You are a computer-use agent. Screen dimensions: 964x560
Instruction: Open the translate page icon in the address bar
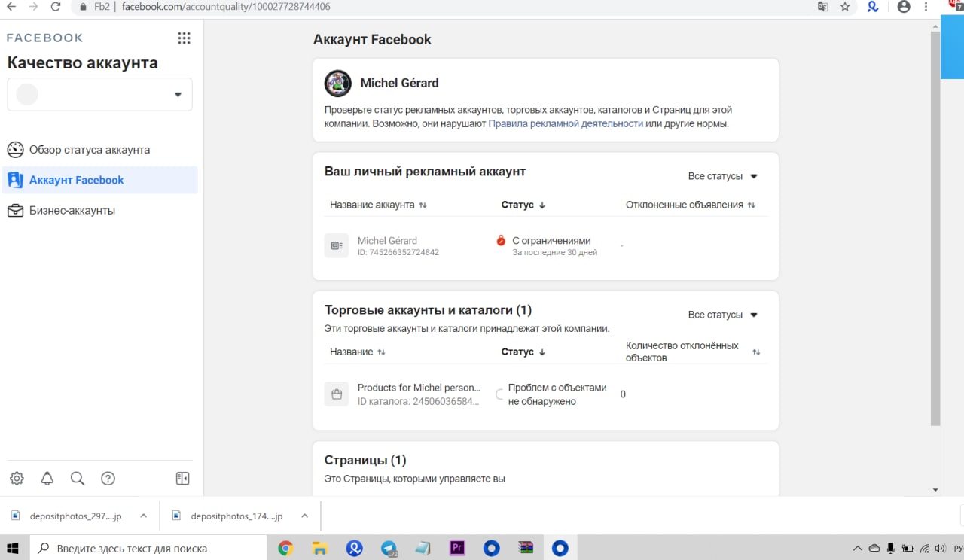(823, 7)
